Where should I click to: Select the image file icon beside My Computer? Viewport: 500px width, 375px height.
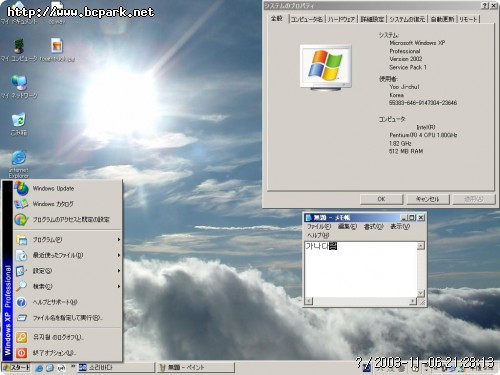(x=57, y=50)
